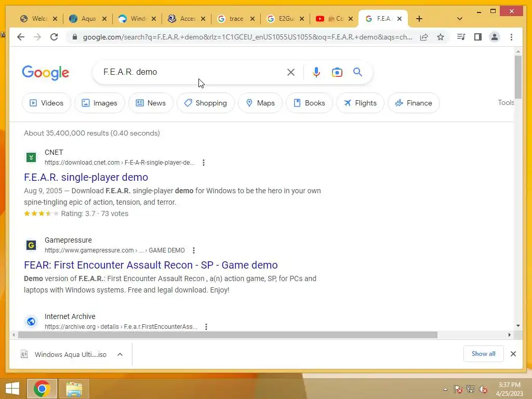Open the CNET site favicon

point(31,157)
